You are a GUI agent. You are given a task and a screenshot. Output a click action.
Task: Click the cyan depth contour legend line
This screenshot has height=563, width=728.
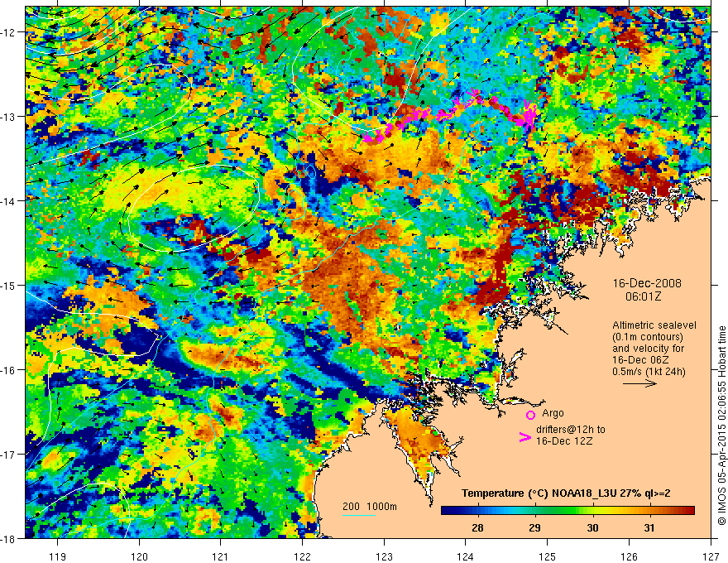pyautogui.click(x=359, y=515)
